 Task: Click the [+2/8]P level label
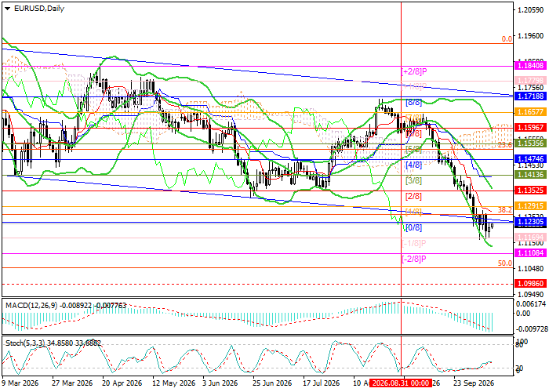[414, 72]
